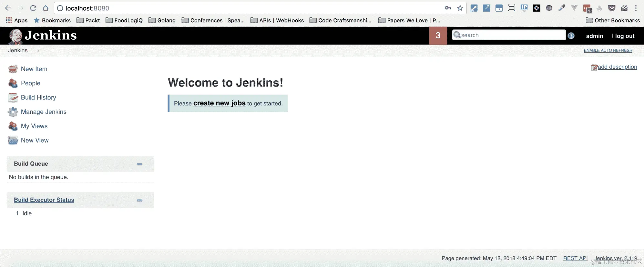Open the Papers We Love bookmarks folder
The width and height of the screenshot is (644, 267).
(409, 20)
